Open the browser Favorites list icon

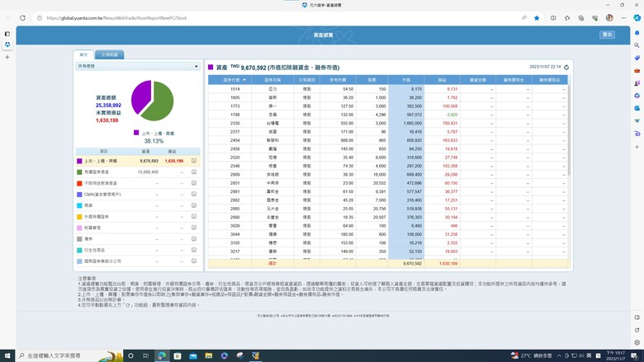(x=567, y=18)
